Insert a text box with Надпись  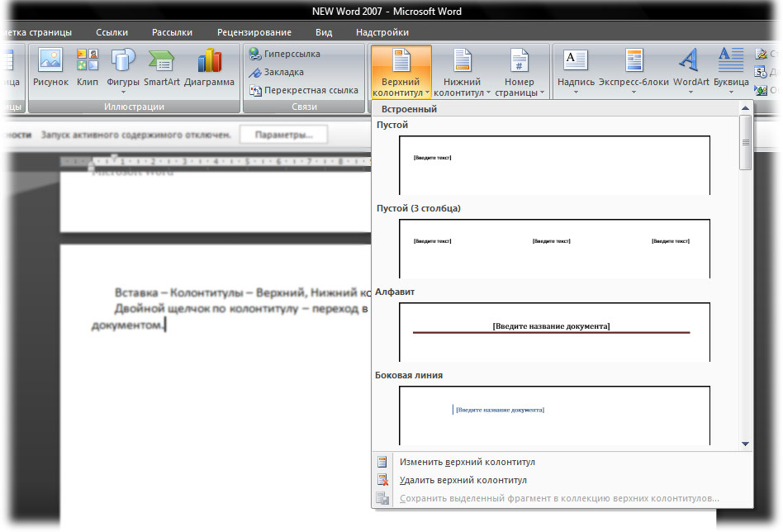point(576,70)
